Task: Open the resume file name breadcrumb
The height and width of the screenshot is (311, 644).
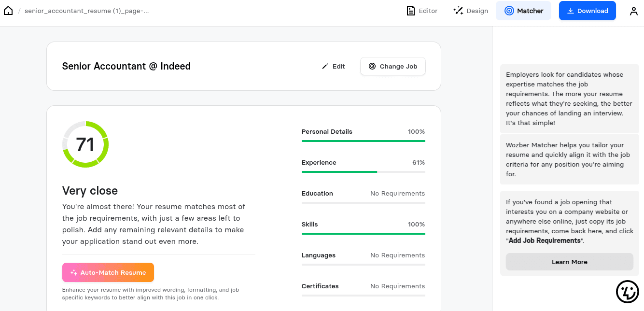Action: pyautogui.click(x=87, y=11)
